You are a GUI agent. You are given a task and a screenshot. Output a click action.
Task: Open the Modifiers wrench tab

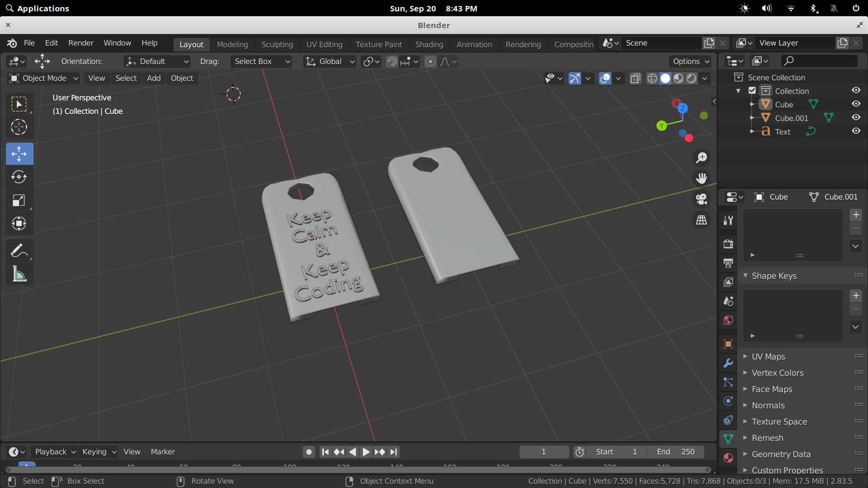[728, 363]
